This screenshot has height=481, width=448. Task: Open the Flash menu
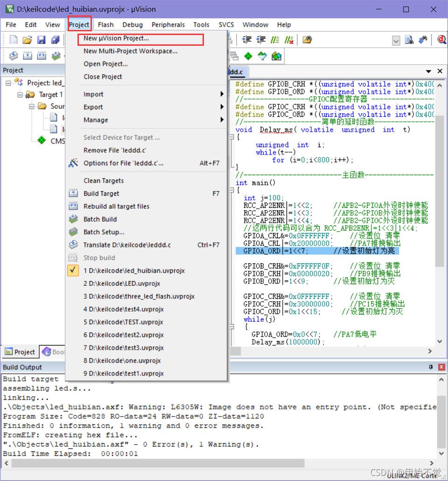(106, 25)
